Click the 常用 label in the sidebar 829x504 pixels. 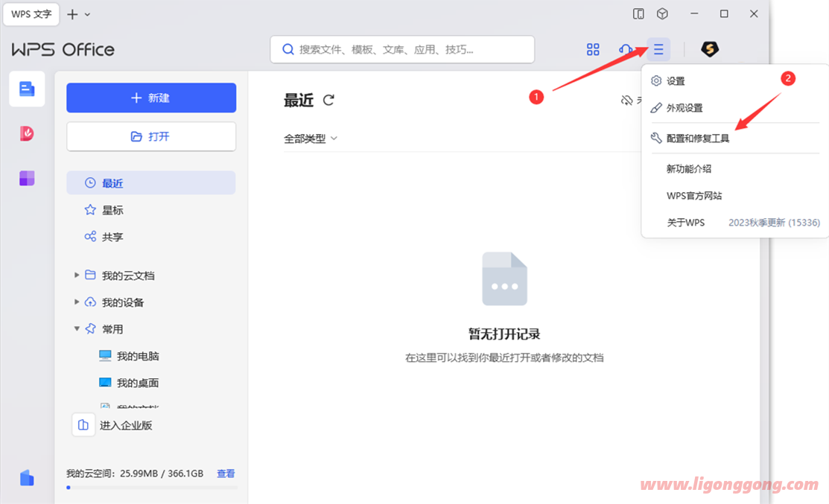112,329
